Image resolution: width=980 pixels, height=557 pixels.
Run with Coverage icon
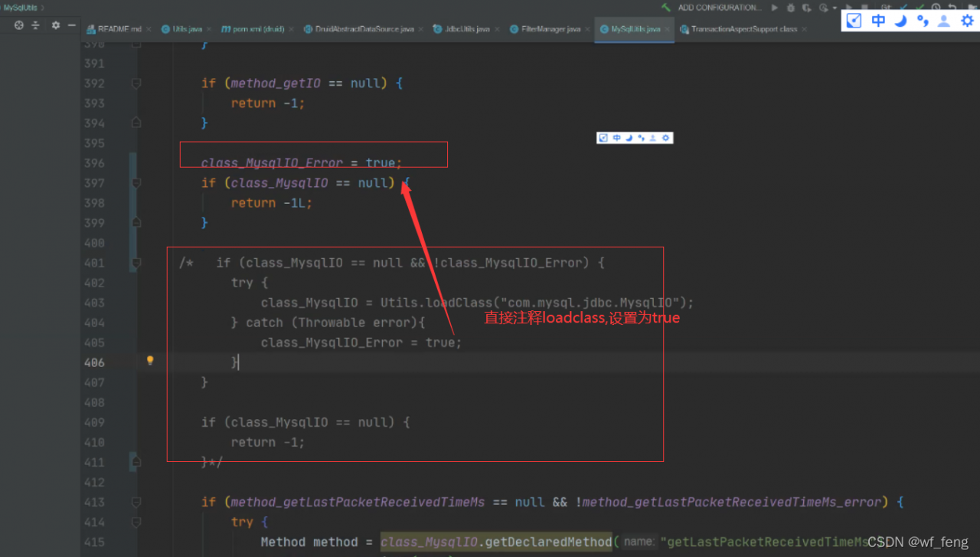[807, 8]
